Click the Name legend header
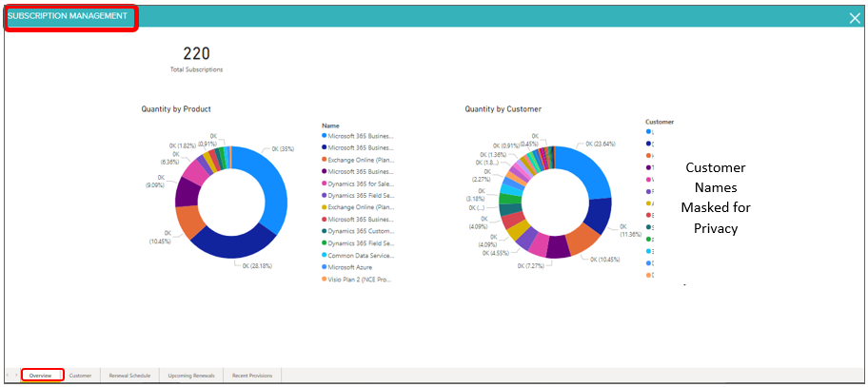Viewport: 868px width, 387px height. point(330,126)
